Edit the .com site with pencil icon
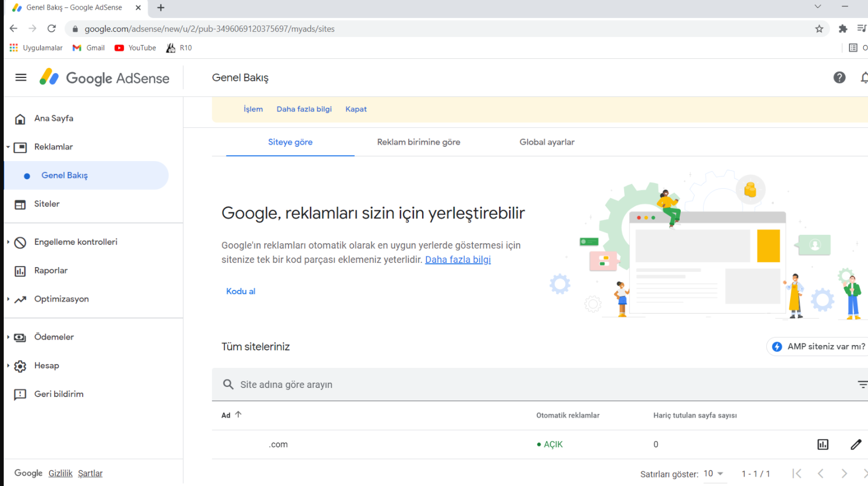Viewport: 868px width, 486px height. click(x=856, y=445)
